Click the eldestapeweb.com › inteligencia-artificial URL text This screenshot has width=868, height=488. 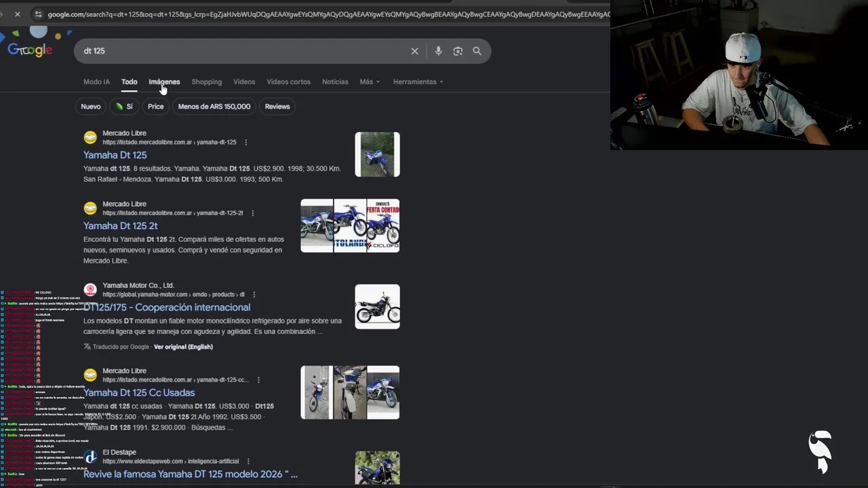(170, 462)
